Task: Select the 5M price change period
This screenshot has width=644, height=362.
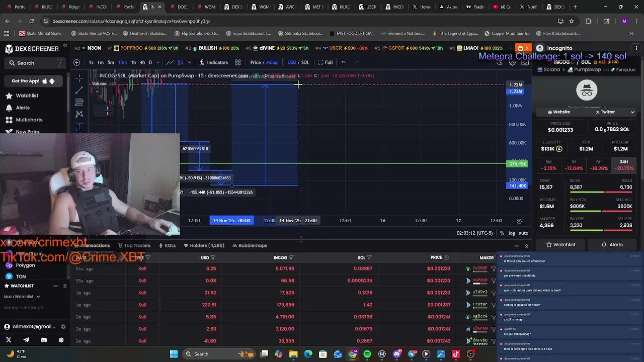Action: (x=548, y=165)
